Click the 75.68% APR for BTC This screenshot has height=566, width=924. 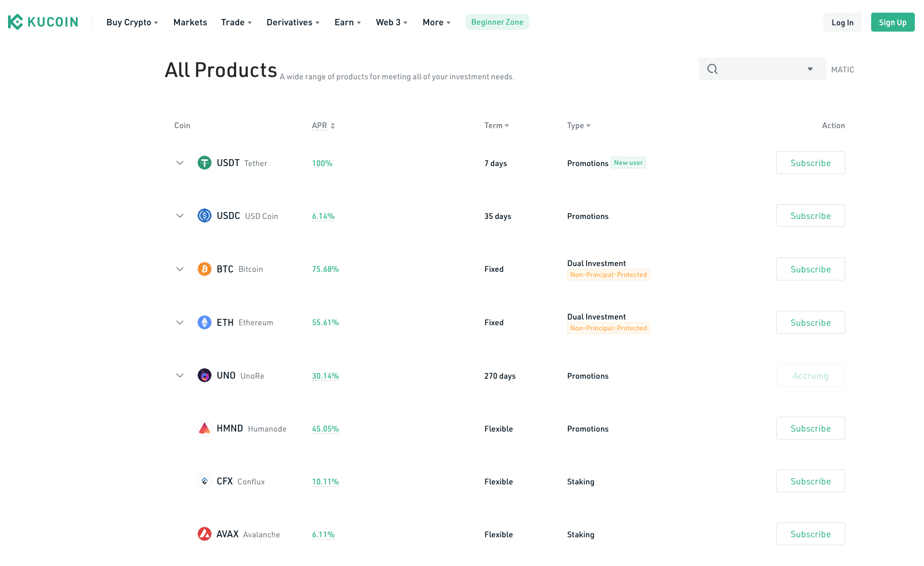[325, 269]
